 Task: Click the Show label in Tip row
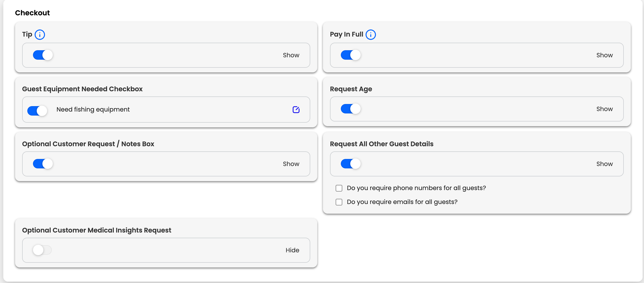(x=291, y=55)
